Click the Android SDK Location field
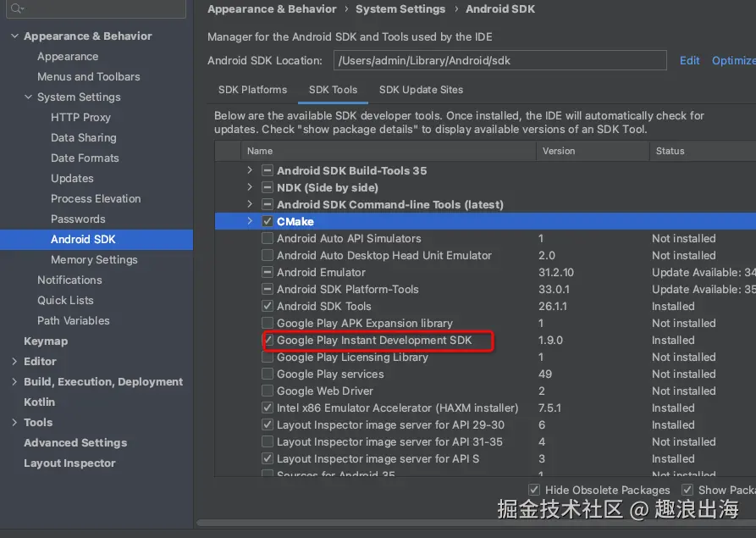 (x=500, y=60)
